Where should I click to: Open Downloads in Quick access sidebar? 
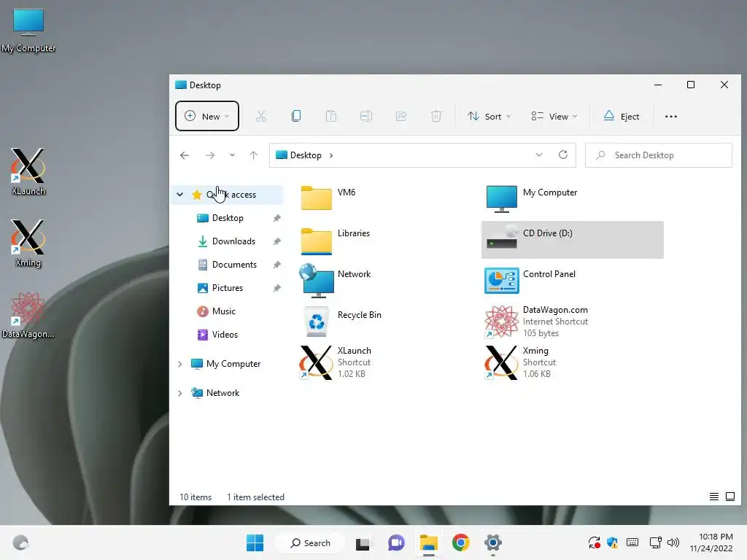pyautogui.click(x=233, y=241)
